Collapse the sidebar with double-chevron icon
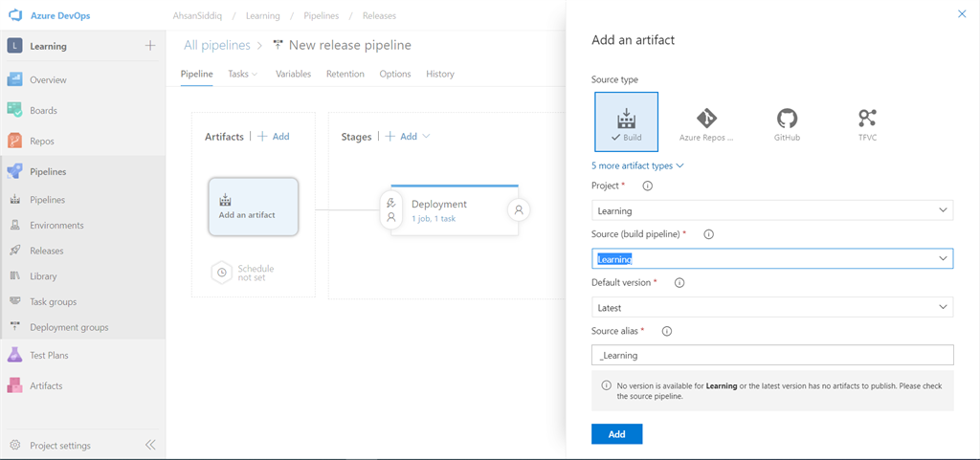Viewport: 980px width, 460px height. 150,445
